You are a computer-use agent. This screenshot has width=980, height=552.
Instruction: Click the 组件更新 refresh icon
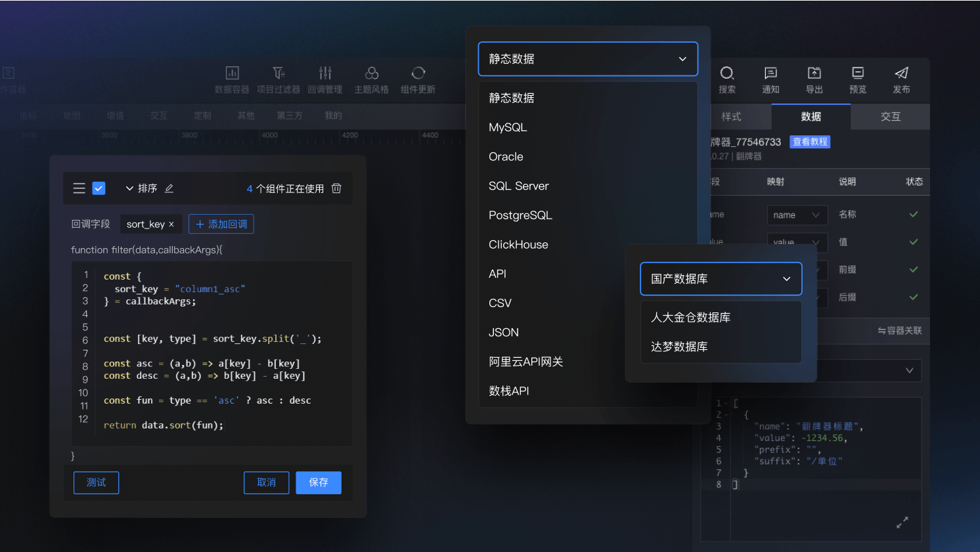(x=418, y=73)
